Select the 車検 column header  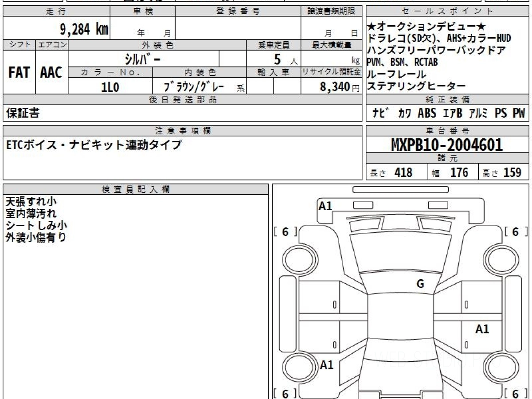click(x=142, y=12)
